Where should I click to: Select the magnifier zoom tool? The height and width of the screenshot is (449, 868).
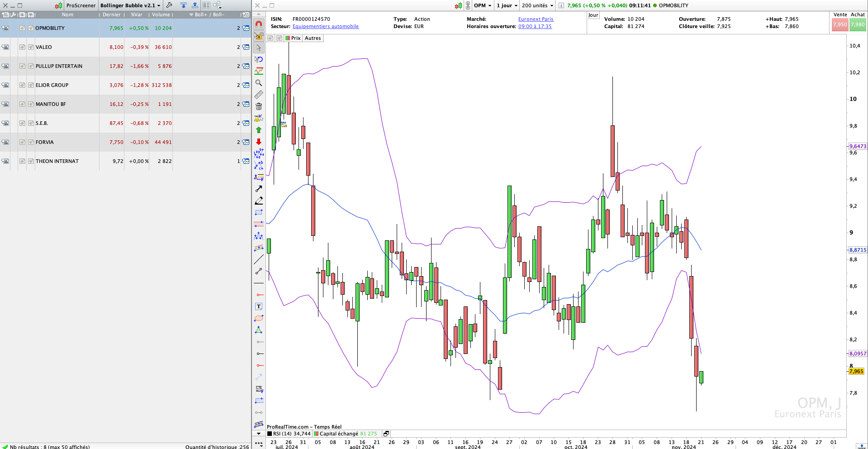coord(259,83)
